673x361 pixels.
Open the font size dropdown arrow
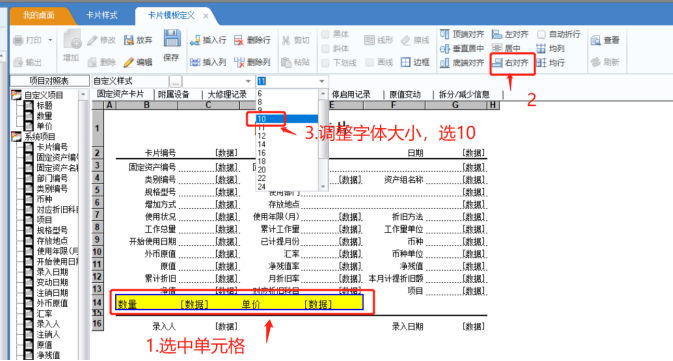pyautogui.click(x=321, y=81)
